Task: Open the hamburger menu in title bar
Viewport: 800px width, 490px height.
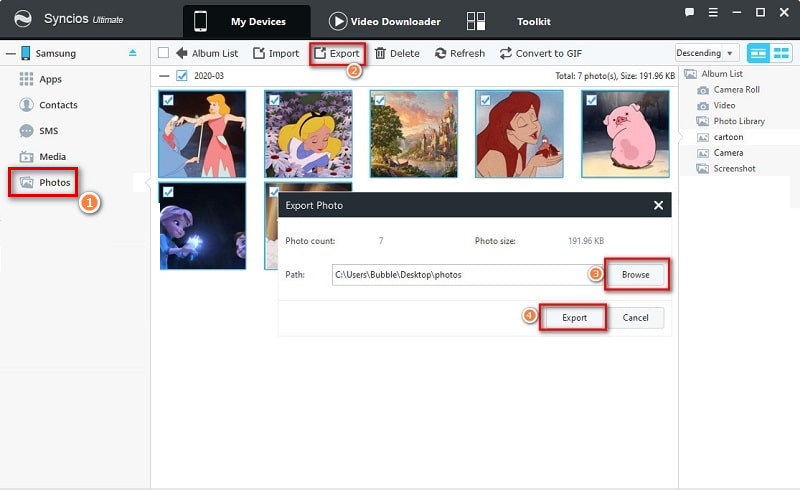Action: [713, 12]
